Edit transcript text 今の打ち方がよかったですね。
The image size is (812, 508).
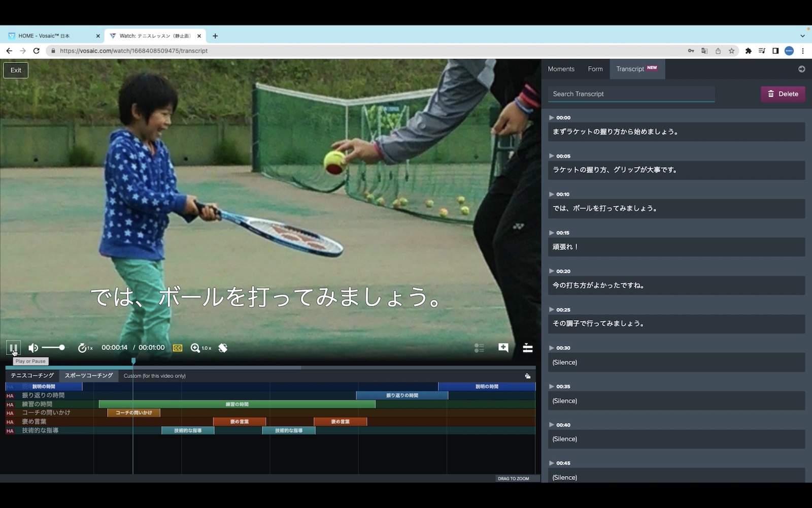click(x=676, y=285)
